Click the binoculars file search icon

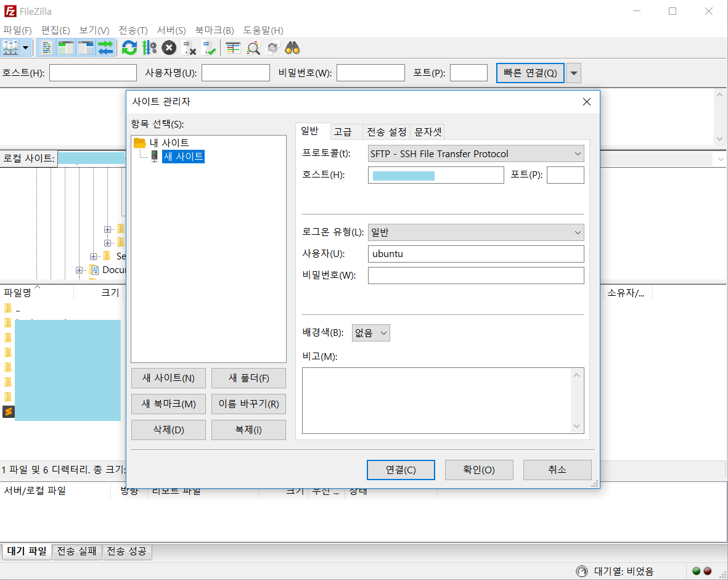pos(293,48)
